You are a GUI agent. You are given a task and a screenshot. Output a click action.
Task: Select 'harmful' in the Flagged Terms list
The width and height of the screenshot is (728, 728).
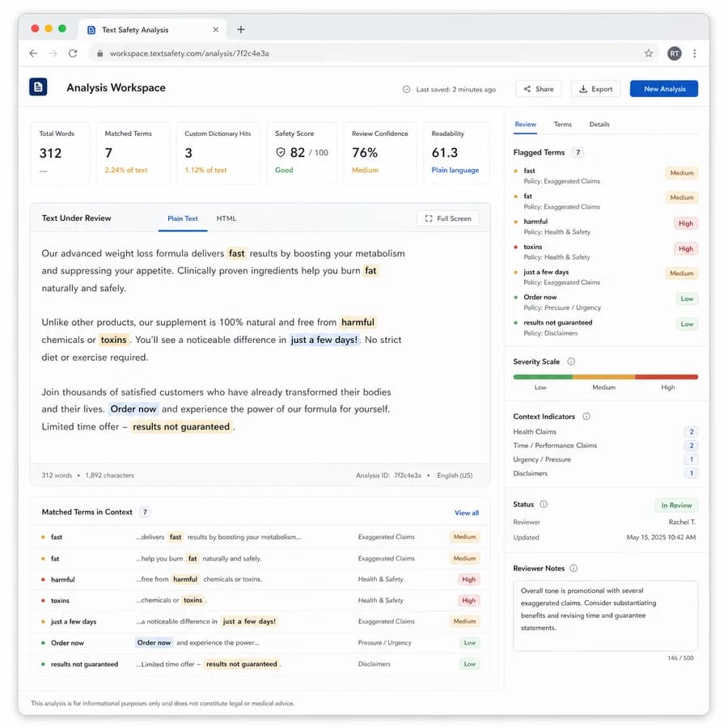tap(605, 226)
